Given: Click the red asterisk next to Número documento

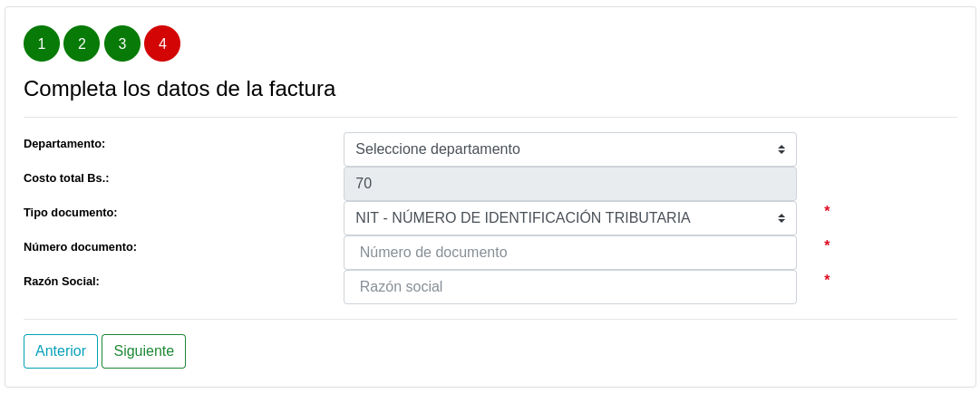Looking at the screenshot, I should [x=827, y=246].
